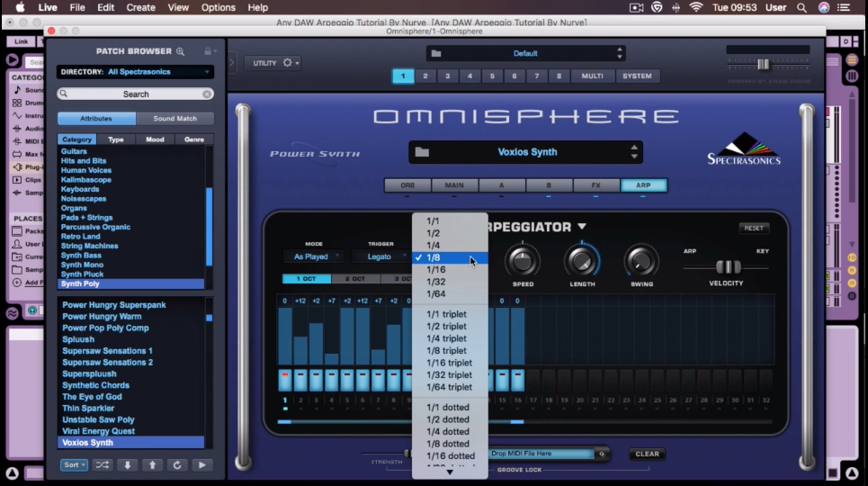Step the Default multi preset arrows
This screenshot has width=868, height=486.
(620, 53)
